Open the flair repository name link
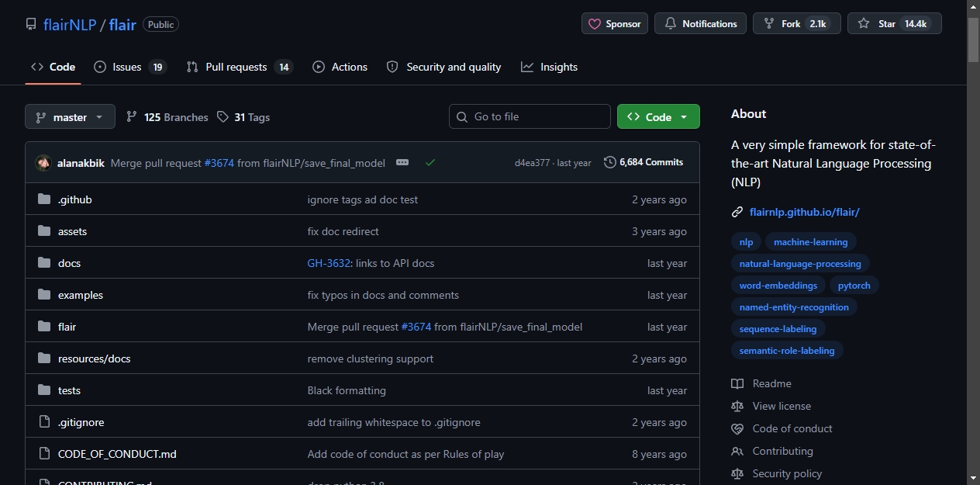 (x=122, y=24)
